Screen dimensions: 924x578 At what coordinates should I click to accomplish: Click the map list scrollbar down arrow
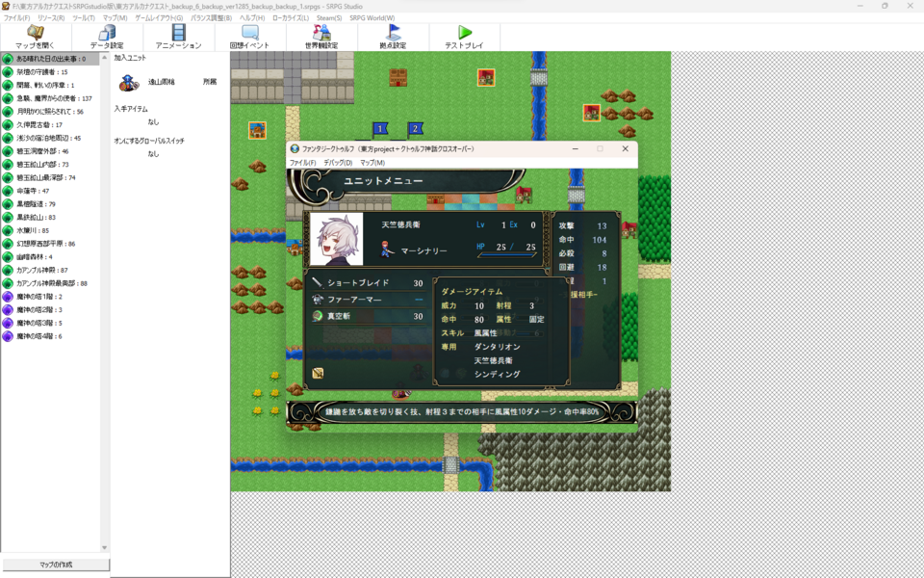click(x=104, y=548)
